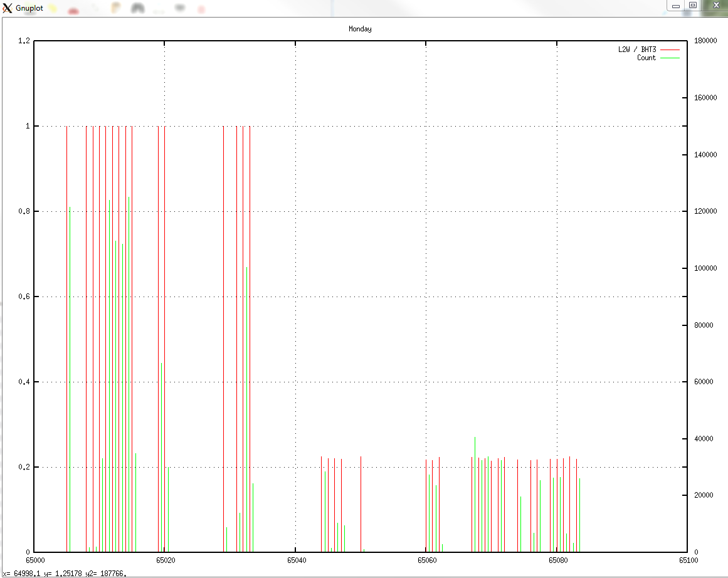728x578 pixels.
Task: Click the 65060 label on the x axis
Action: 427,560
